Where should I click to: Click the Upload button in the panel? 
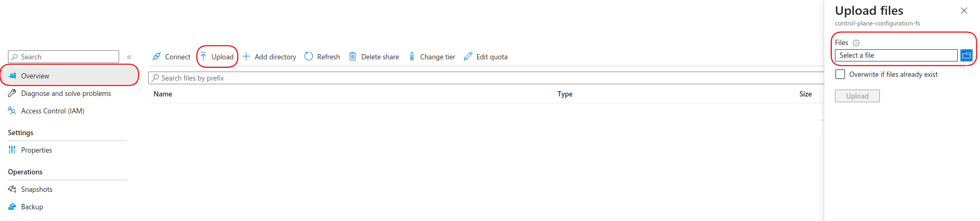pos(857,96)
